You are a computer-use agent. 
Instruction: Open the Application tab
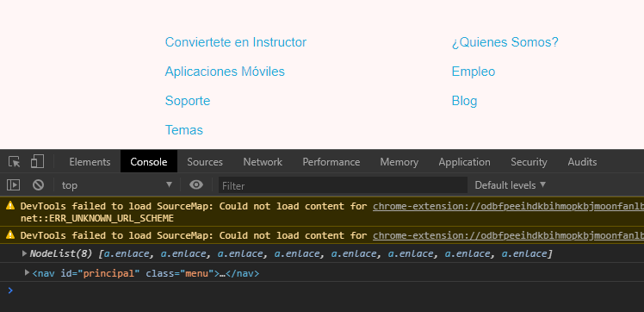(464, 162)
